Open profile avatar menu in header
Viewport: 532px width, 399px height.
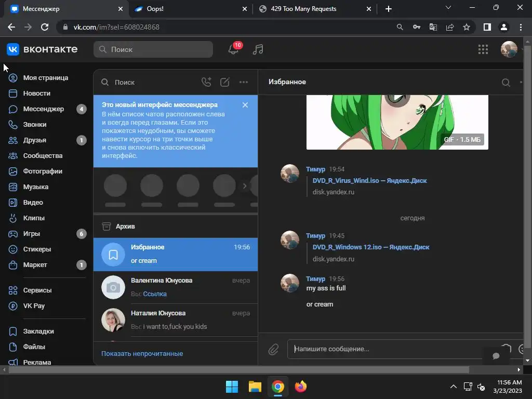[x=509, y=49]
